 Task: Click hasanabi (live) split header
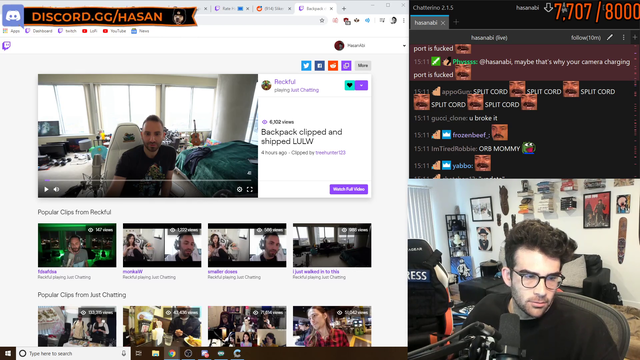pos(489,38)
